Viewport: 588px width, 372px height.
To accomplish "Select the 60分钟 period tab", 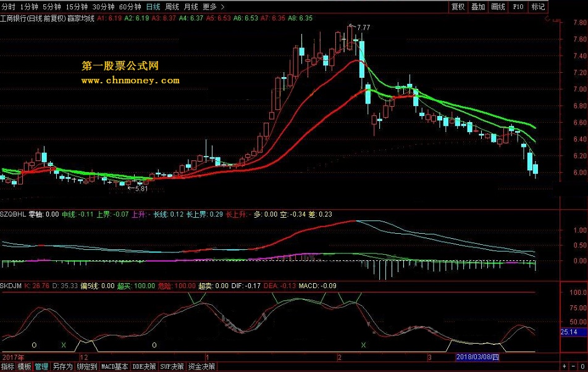I will tap(130, 7).
